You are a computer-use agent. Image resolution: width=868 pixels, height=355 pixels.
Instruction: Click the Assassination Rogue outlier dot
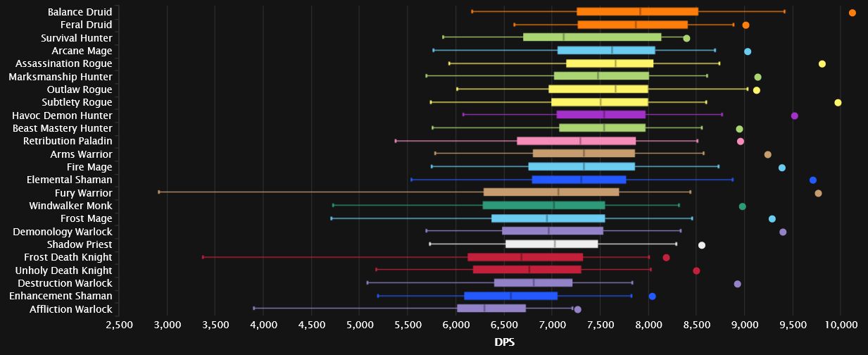[x=822, y=64]
